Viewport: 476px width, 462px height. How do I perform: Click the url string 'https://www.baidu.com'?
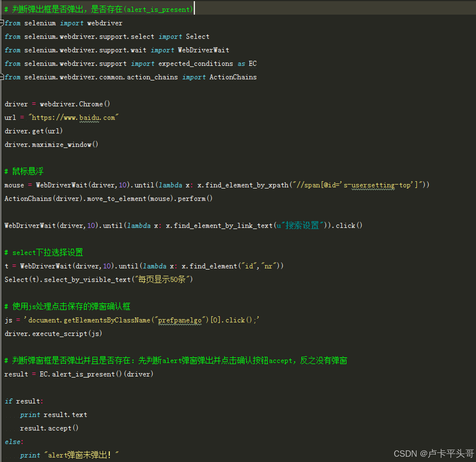[x=74, y=118]
